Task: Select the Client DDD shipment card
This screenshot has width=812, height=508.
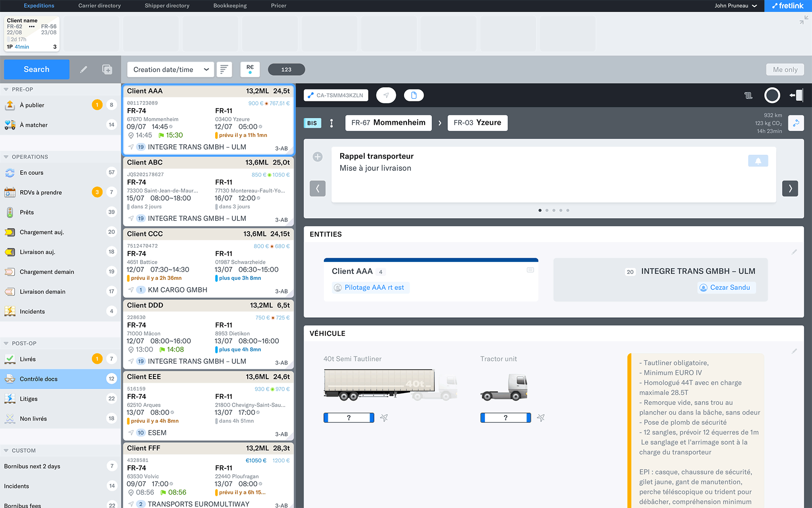Action: pos(208,334)
